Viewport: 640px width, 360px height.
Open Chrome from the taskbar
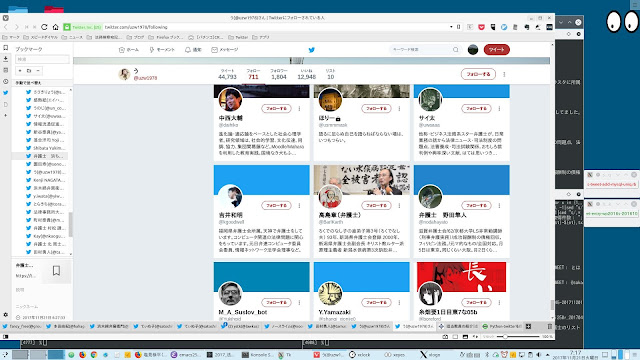click(93, 355)
